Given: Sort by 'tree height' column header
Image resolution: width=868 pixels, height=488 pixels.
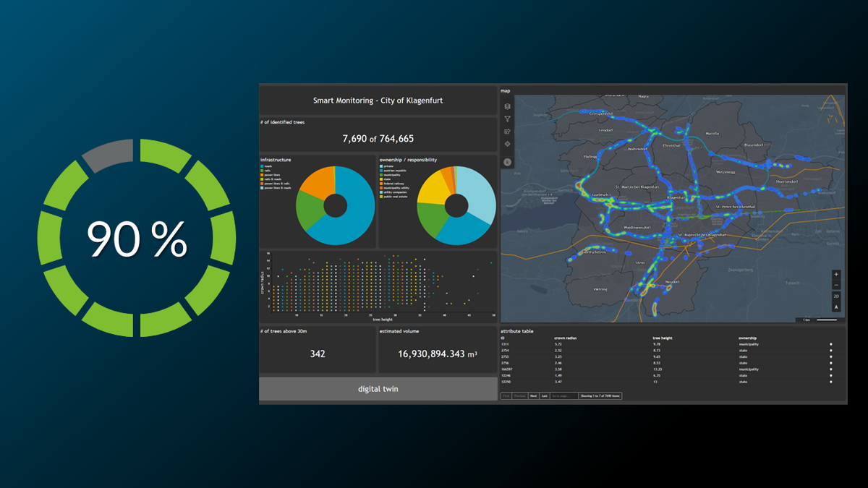Looking at the screenshot, I should (x=663, y=338).
